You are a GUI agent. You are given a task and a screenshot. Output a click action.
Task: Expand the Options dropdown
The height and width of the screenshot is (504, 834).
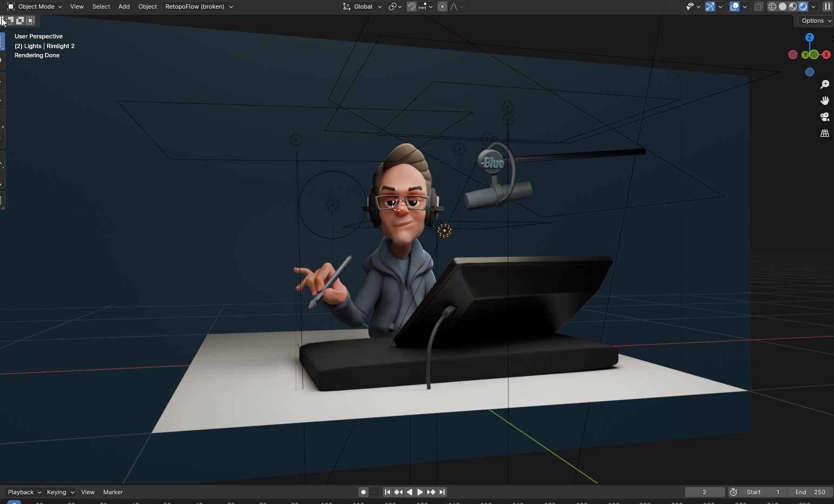click(x=816, y=21)
